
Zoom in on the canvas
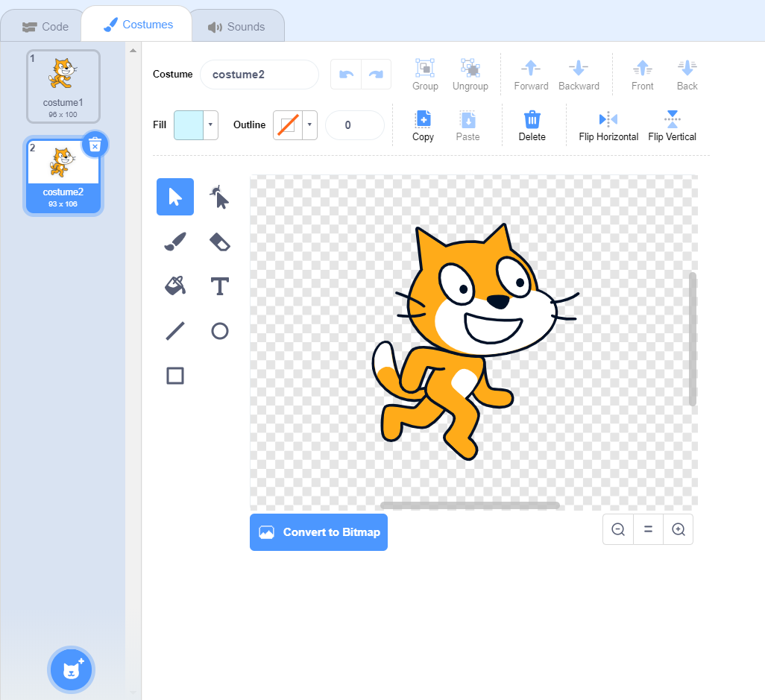[x=679, y=529]
